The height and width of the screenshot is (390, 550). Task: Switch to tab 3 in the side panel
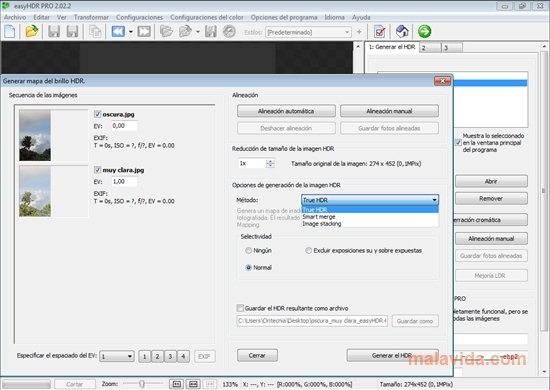[451, 47]
